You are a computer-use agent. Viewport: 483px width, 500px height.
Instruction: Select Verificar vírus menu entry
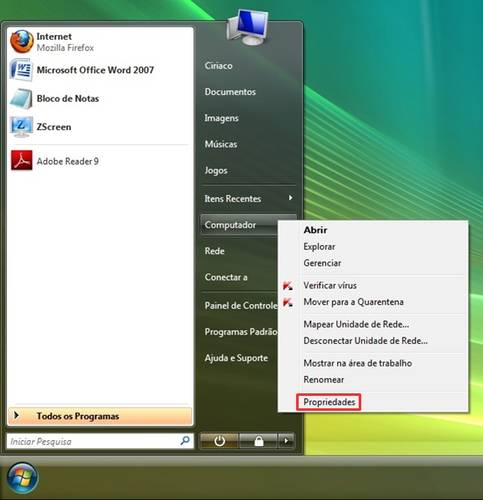tap(330, 286)
